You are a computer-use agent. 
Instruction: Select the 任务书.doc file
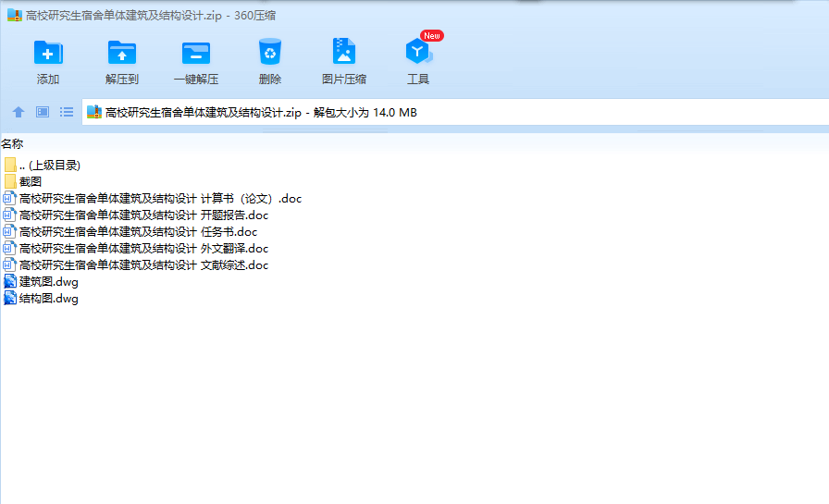[x=130, y=232]
